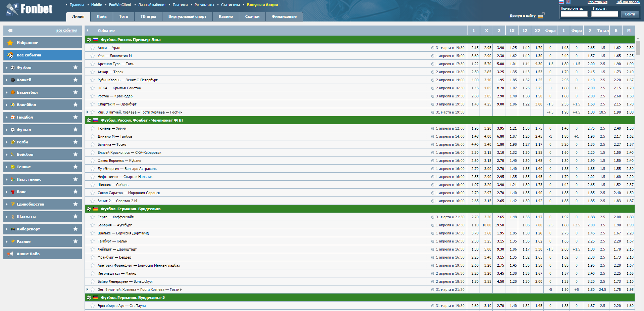Click soccer ball icon of Германия Бундеслига header
The width and height of the screenshot is (644, 311).
(89, 209)
